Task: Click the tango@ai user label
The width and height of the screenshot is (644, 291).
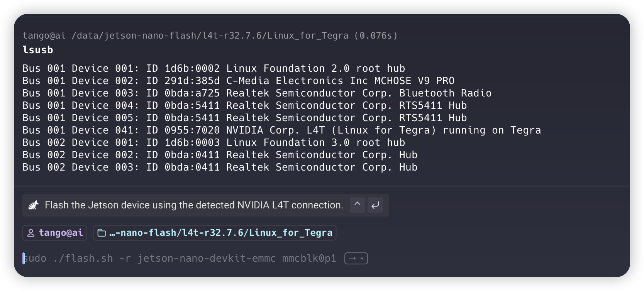Action: pos(61,233)
